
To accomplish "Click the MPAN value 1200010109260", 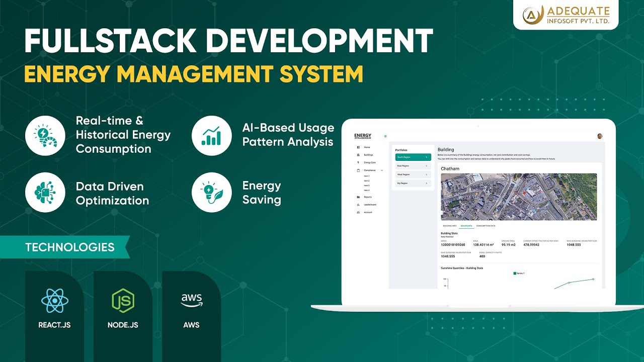I will 453,244.
